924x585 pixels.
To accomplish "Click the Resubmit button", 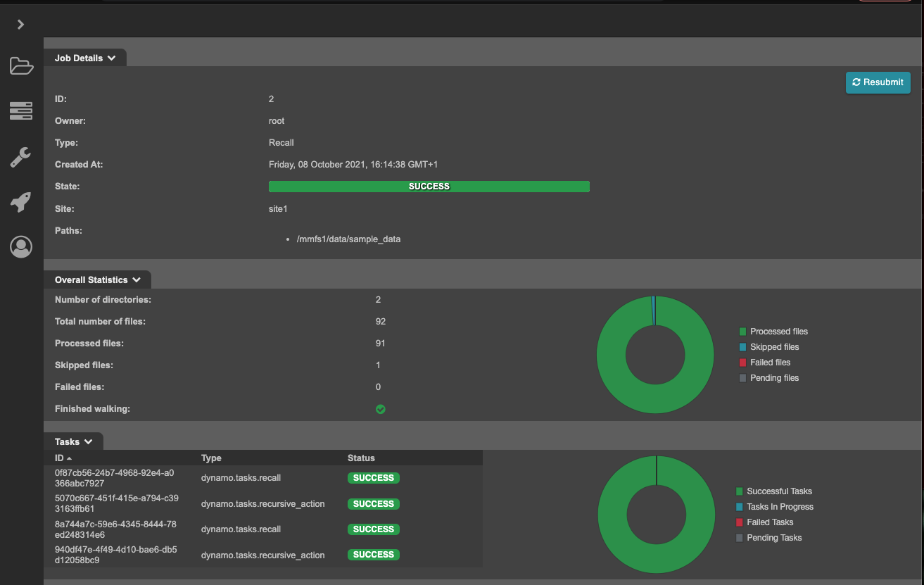I will pyautogui.click(x=878, y=82).
